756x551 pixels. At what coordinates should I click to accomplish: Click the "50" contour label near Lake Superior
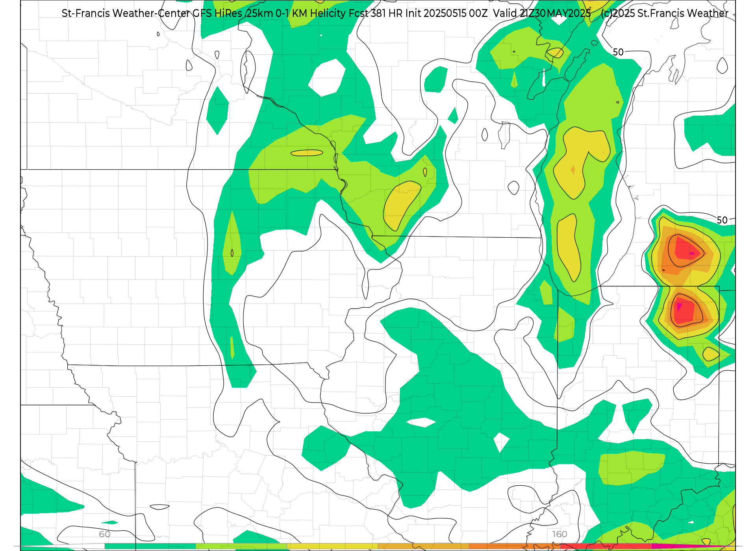pyautogui.click(x=618, y=52)
